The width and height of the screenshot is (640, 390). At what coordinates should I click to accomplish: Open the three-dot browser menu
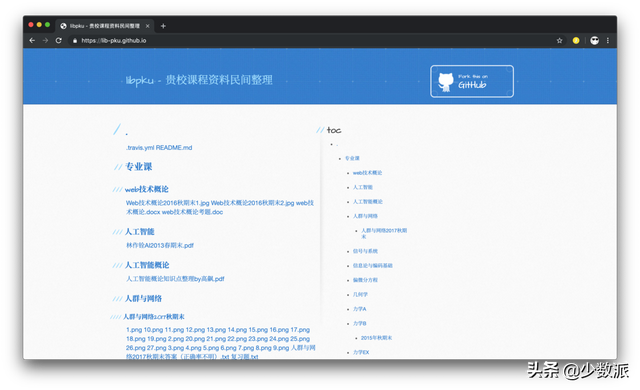coord(608,40)
